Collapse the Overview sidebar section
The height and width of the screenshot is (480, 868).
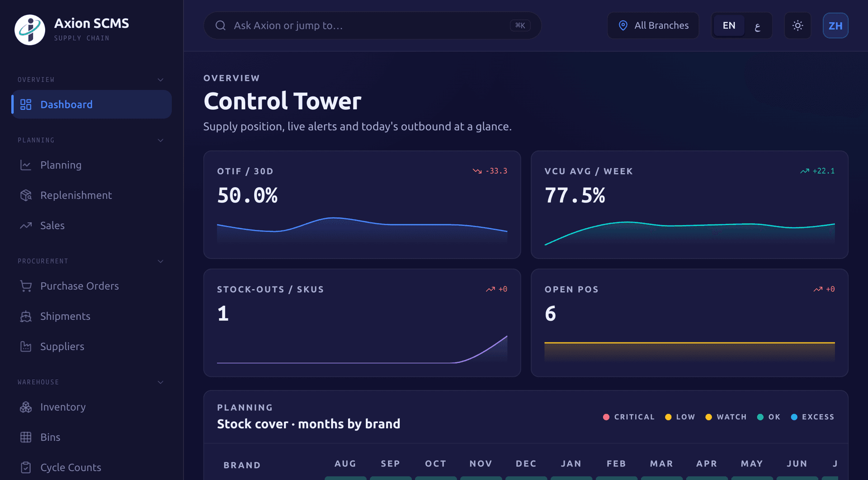pos(160,80)
